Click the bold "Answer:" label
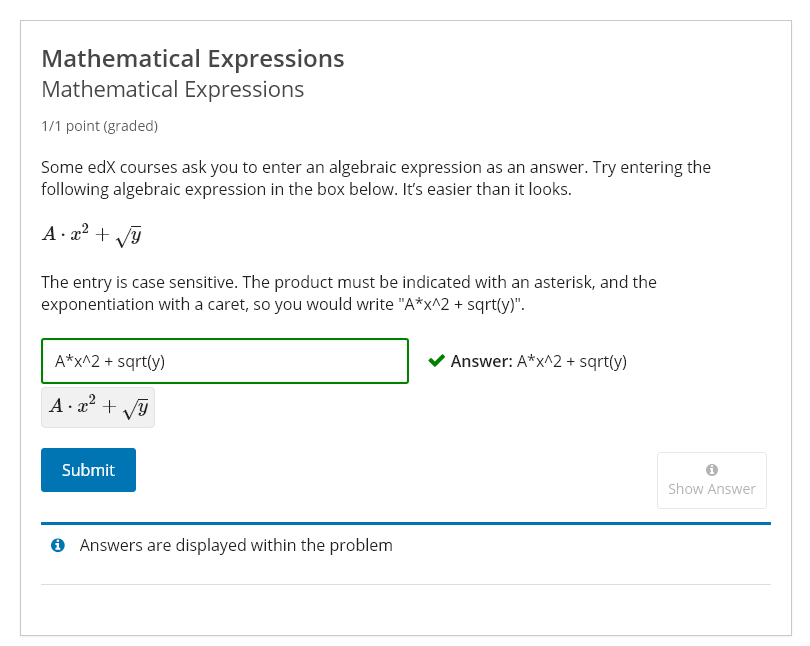 click(481, 361)
